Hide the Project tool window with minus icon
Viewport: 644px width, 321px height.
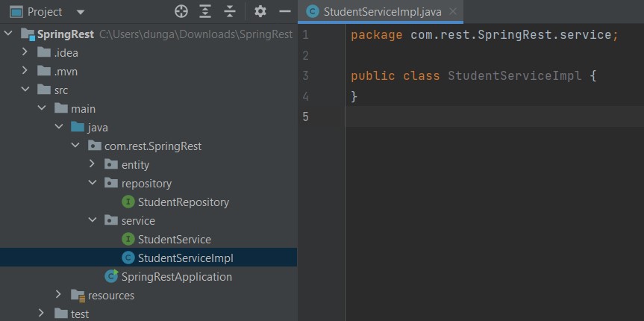click(x=285, y=11)
